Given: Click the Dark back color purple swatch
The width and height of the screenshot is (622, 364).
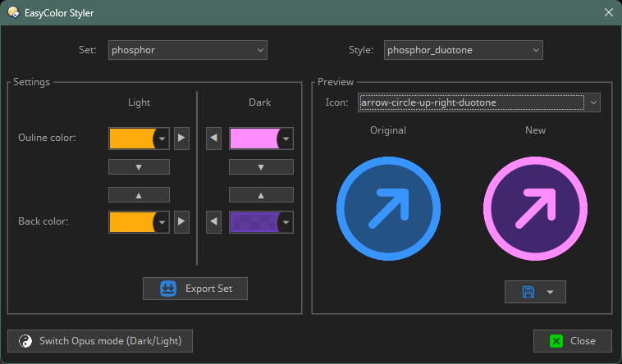Looking at the screenshot, I should (254, 221).
